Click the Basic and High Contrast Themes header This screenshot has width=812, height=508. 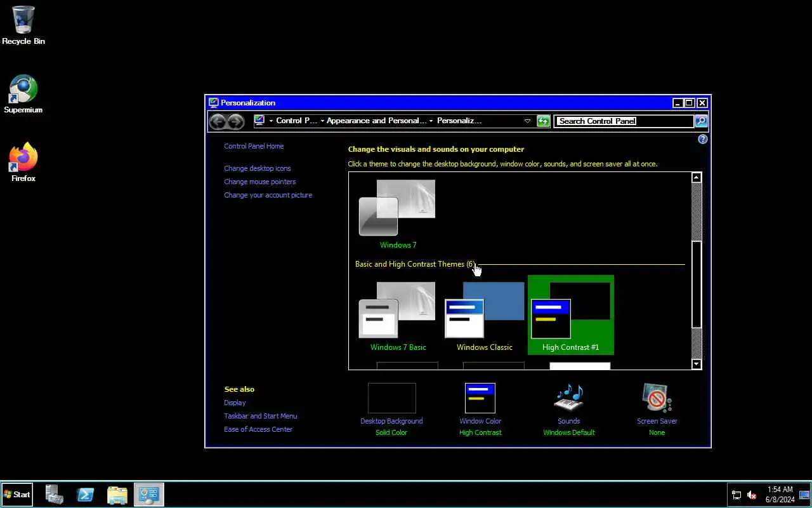pyautogui.click(x=415, y=264)
